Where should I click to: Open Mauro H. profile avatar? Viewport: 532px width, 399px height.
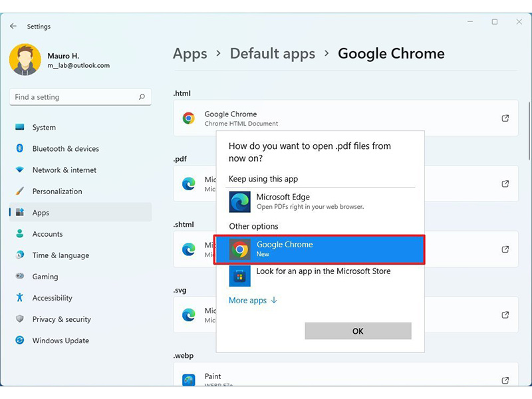(x=25, y=60)
